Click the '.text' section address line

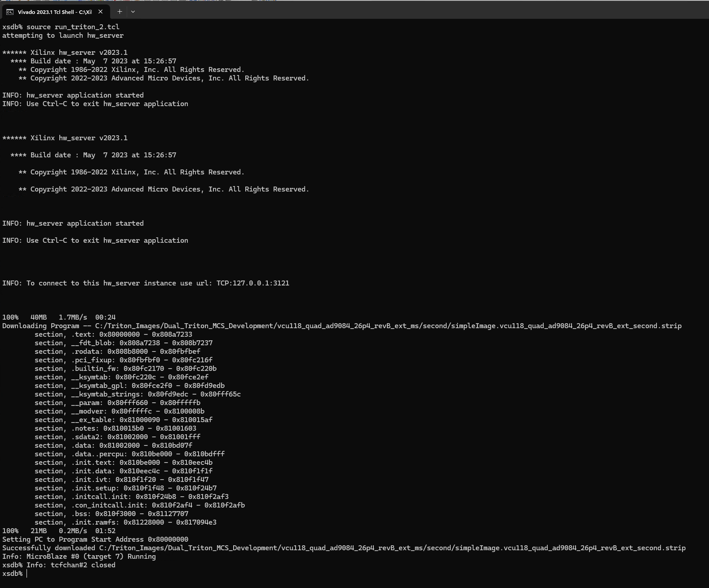click(113, 334)
